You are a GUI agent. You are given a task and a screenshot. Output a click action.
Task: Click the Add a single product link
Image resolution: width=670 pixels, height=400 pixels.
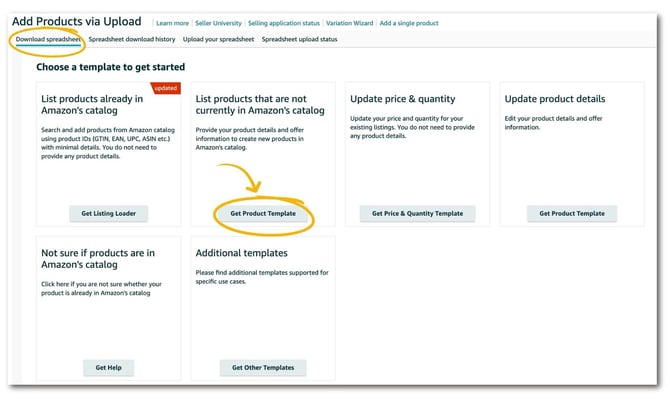[x=409, y=23]
